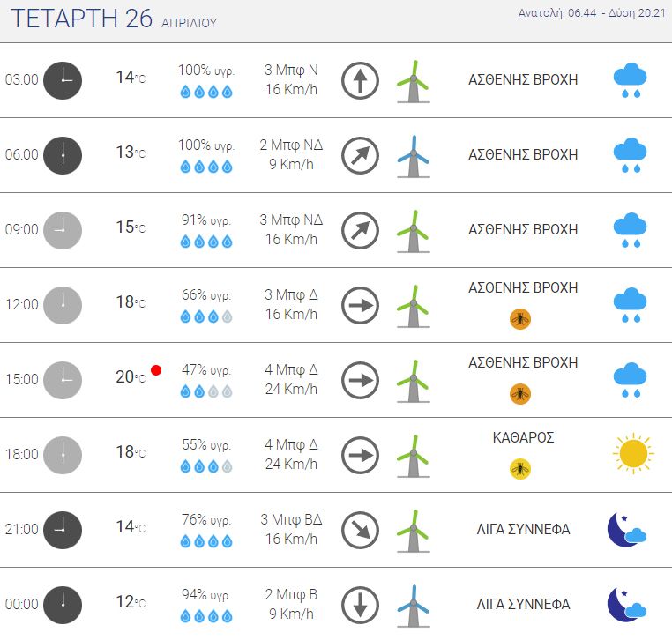The height and width of the screenshot is (640, 672).
Task: Click the 12°C temperature at 00:00
Action: click(131, 602)
